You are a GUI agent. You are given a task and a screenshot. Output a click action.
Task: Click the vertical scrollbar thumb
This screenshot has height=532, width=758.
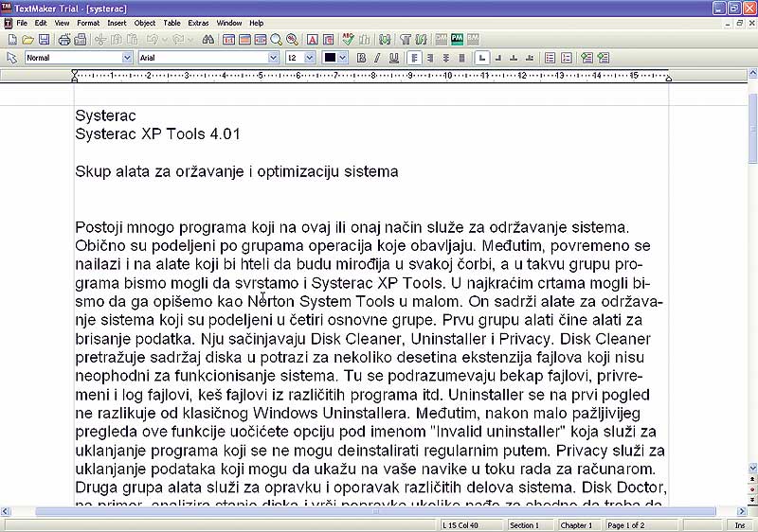click(x=752, y=129)
